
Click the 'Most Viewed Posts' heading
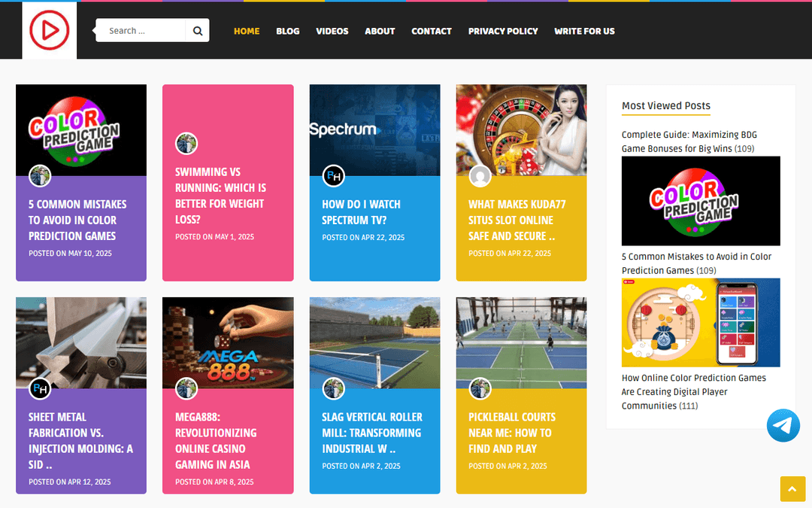tap(666, 106)
